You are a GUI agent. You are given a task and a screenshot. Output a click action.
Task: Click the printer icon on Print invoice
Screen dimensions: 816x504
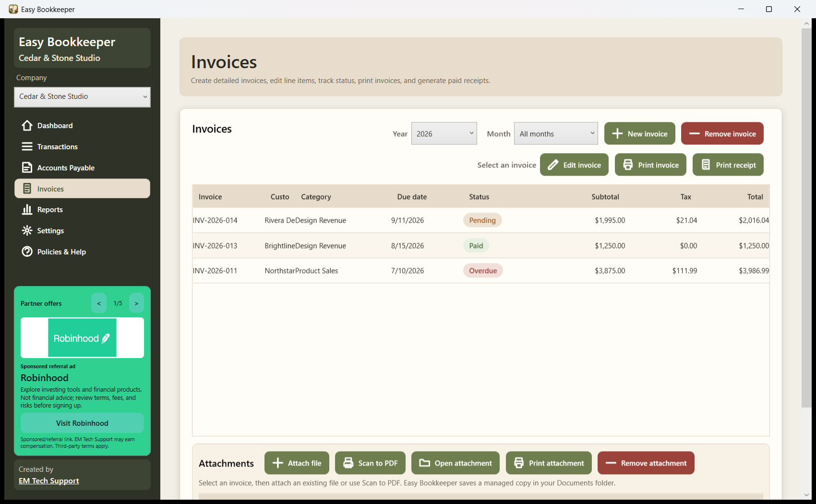(x=628, y=165)
